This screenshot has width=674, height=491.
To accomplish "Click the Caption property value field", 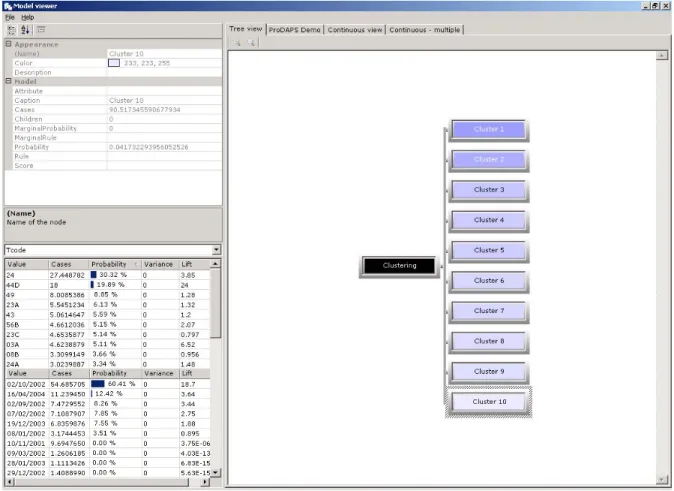I will 164,100.
